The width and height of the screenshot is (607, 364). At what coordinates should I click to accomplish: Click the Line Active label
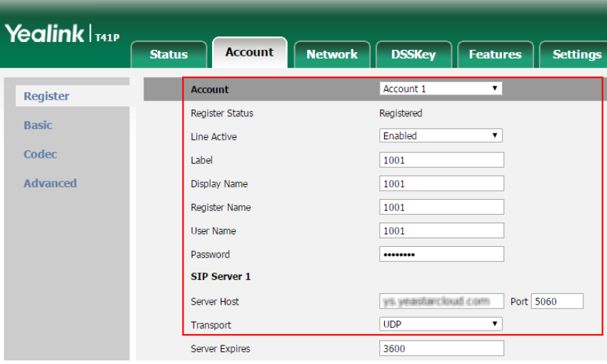(x=214, y=136)
